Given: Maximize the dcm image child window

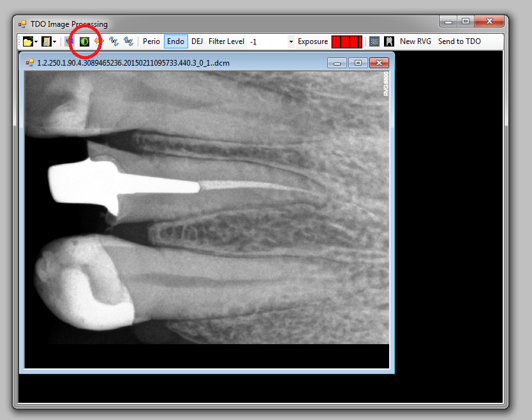Looking at the screenshot, I should pos(358,62).
